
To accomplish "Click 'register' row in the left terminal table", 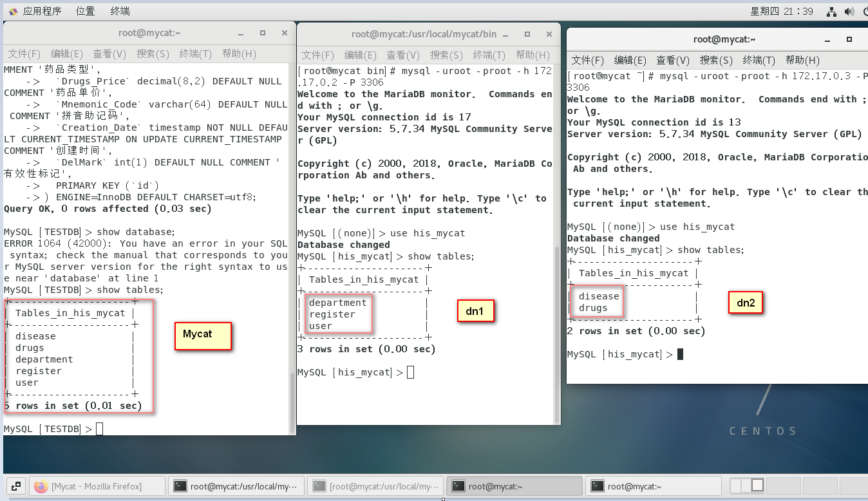I will [39, 371].
